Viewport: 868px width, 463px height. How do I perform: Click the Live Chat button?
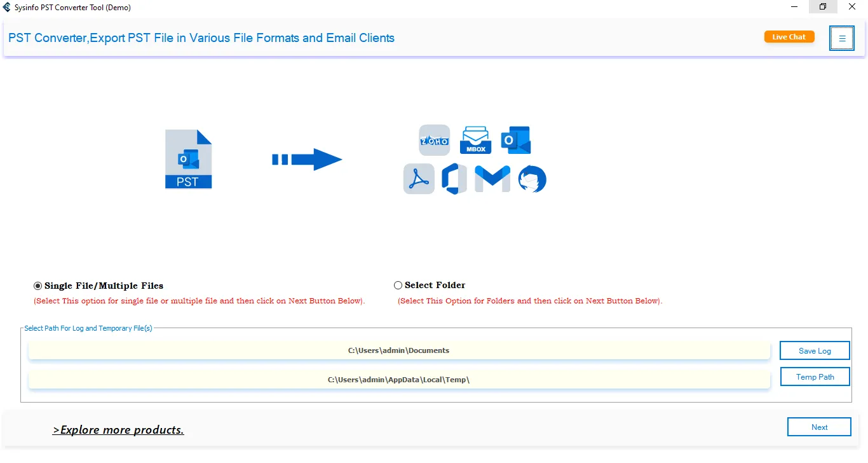789,37
